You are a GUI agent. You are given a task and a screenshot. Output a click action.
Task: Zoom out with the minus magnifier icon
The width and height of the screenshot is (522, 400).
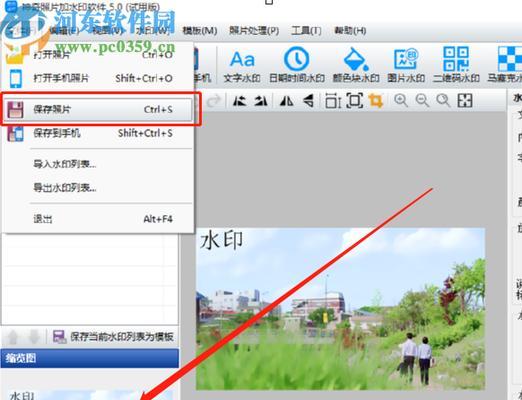point(422,100)
